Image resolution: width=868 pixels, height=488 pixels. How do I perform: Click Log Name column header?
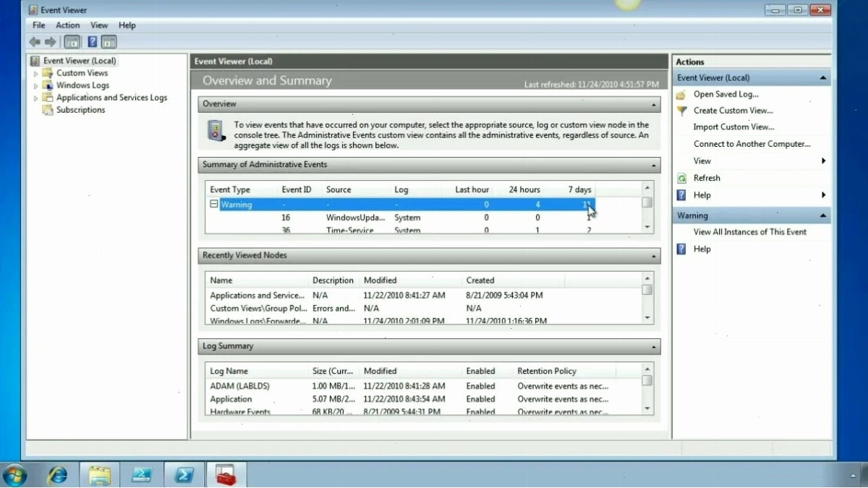click(229, 371)
